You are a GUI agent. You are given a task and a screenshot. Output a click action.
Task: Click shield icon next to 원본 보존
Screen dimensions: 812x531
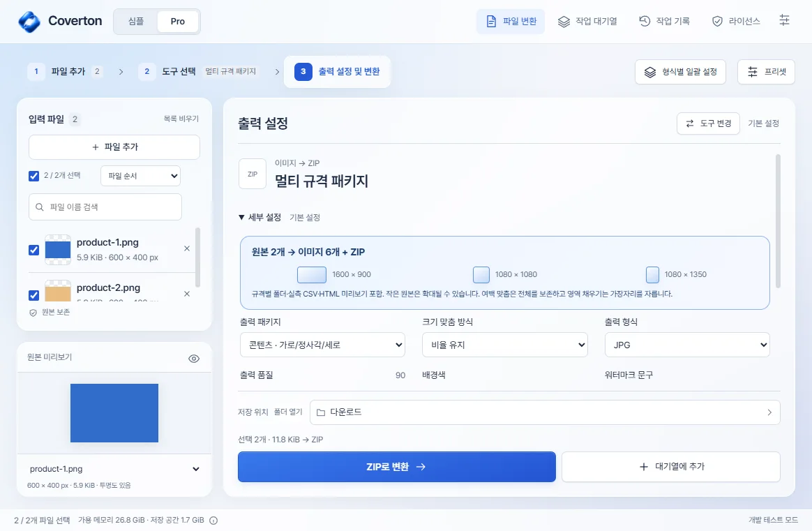(x=33, y=313)
